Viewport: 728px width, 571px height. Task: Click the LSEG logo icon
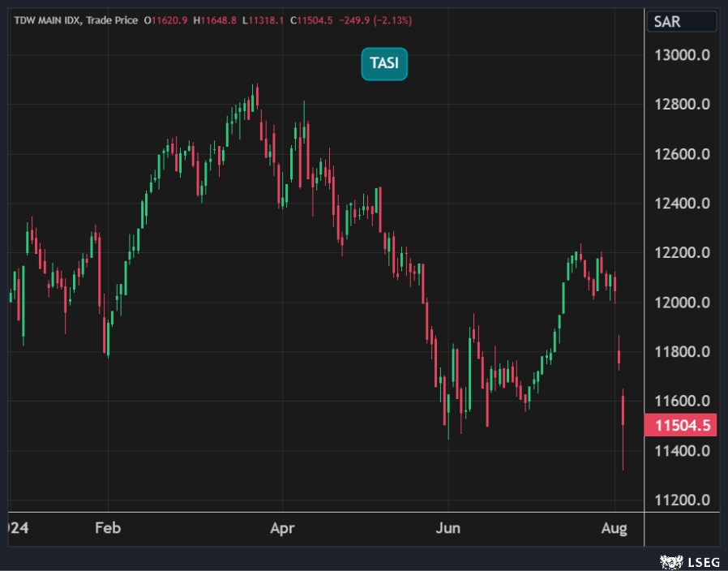click(x=669, y=560)
